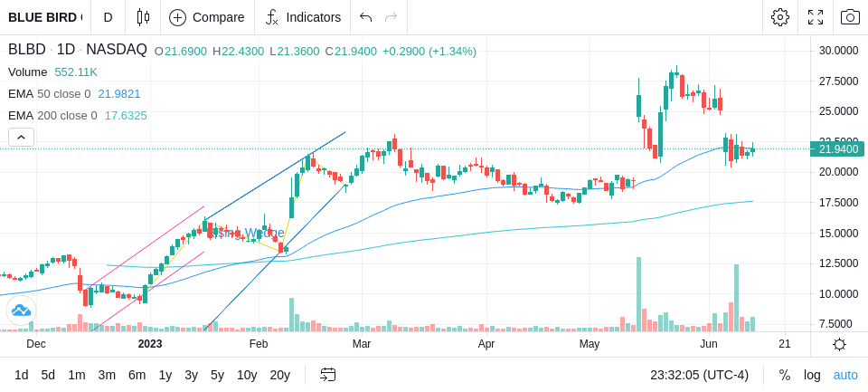
Task: Click the EMA 200 value 17.6325
Action: pos(126,115)
